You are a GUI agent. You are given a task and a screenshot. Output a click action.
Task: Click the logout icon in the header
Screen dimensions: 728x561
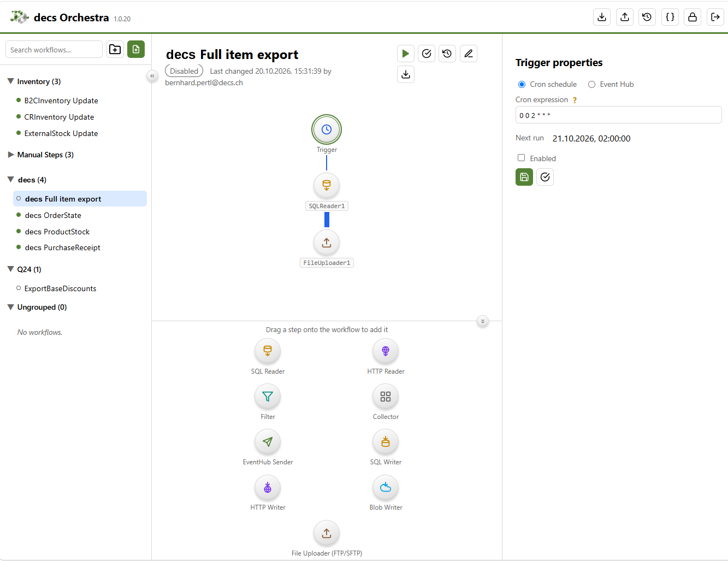[715, 17]
